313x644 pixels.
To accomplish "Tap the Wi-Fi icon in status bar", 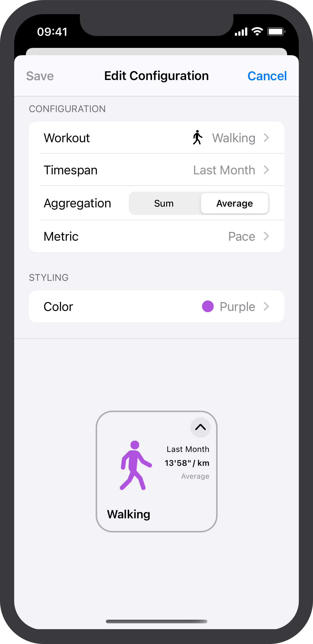I will pyautogui.click(x=257, y=32).
